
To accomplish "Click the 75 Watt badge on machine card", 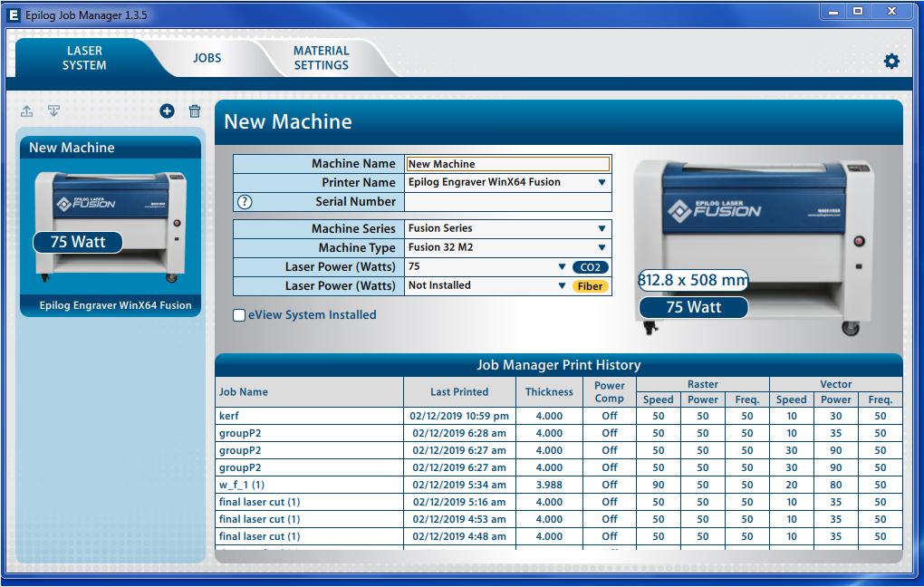I will (78, 242).
